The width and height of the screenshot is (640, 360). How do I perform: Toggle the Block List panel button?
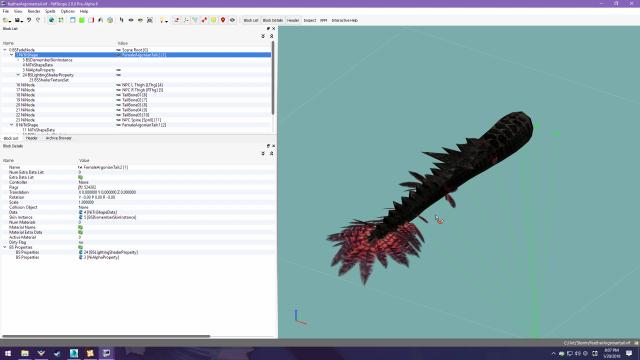click(251, 20)
